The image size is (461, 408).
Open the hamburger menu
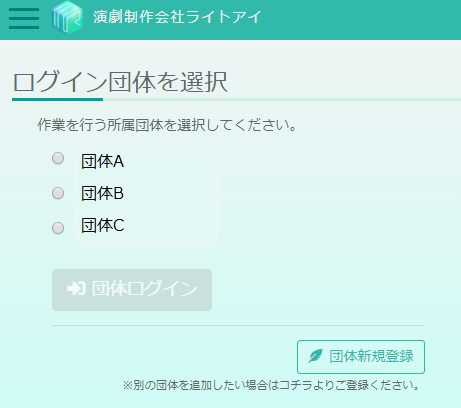tap(24, 19)
